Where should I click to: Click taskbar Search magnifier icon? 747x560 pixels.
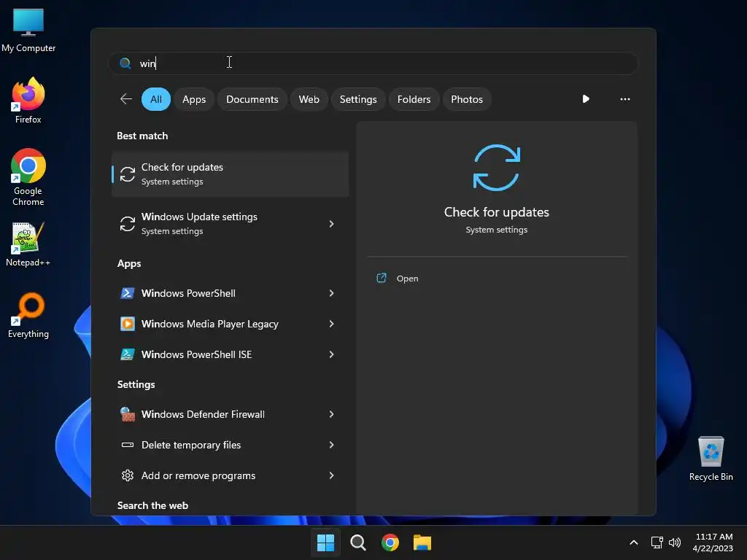357,542
